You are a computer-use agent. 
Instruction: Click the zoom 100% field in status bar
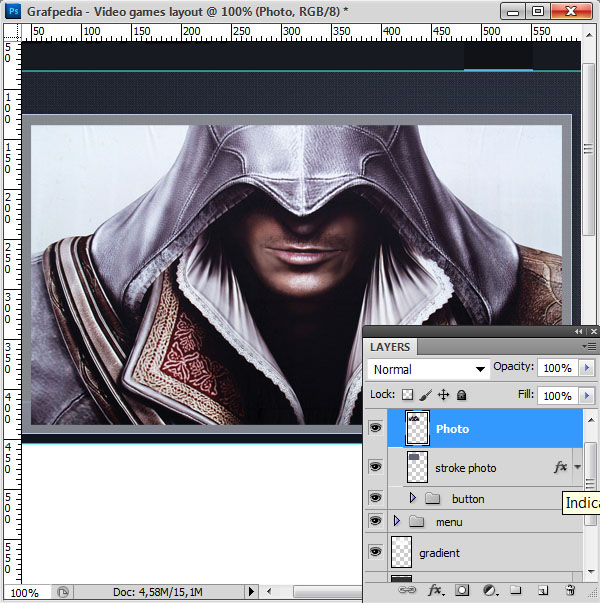pyautogui.click(x=25, y=593)
